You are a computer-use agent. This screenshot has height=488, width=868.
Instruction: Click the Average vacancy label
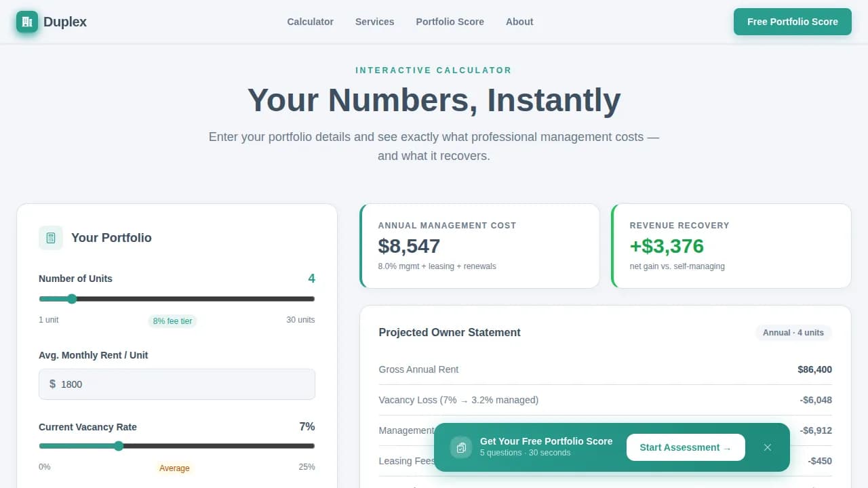(174, 468)
